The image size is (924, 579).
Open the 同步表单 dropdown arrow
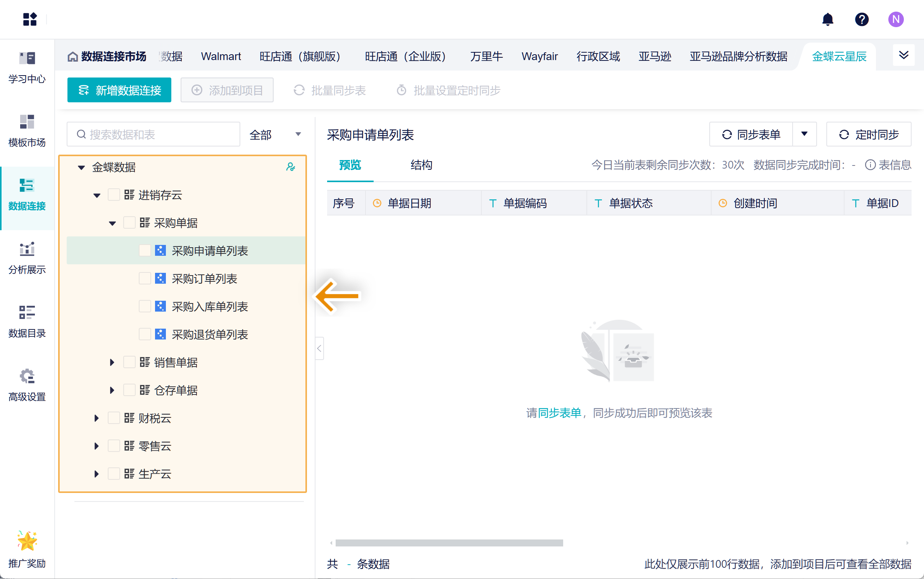[804, 134]
